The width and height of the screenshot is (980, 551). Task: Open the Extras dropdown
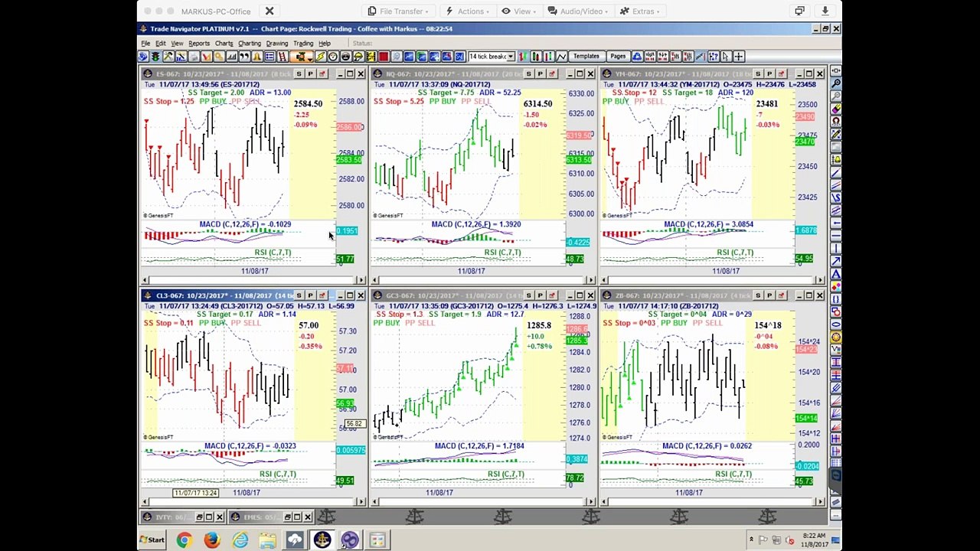[639, 11]
